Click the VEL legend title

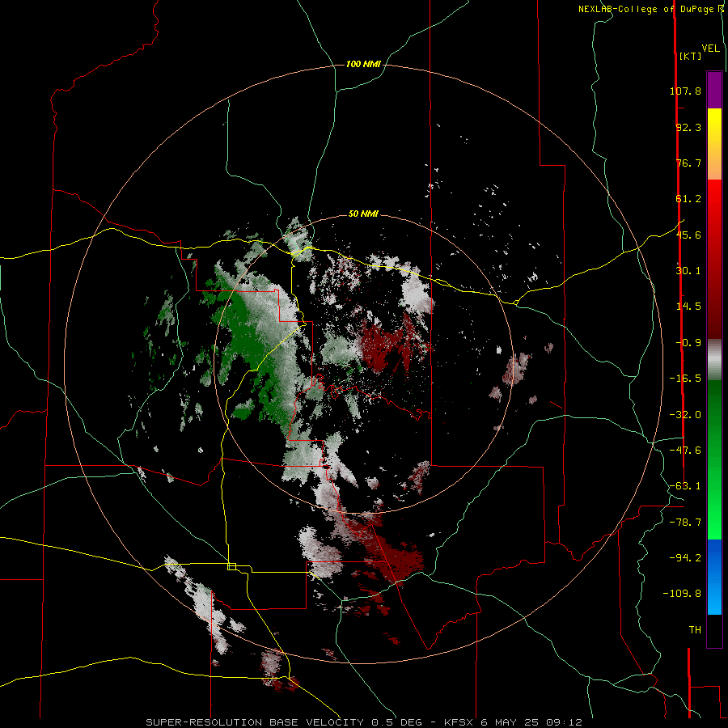pyautogui.click(x=710, y=49)
